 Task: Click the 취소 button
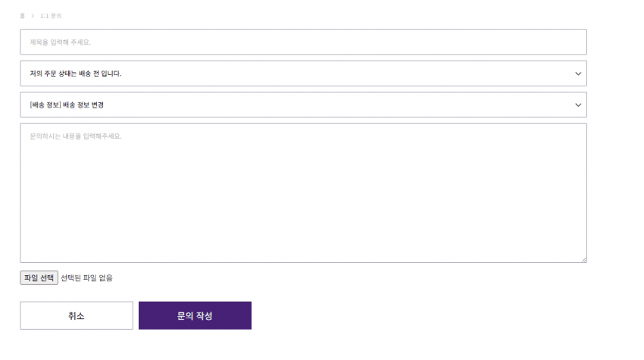click(x=77, y=316)
